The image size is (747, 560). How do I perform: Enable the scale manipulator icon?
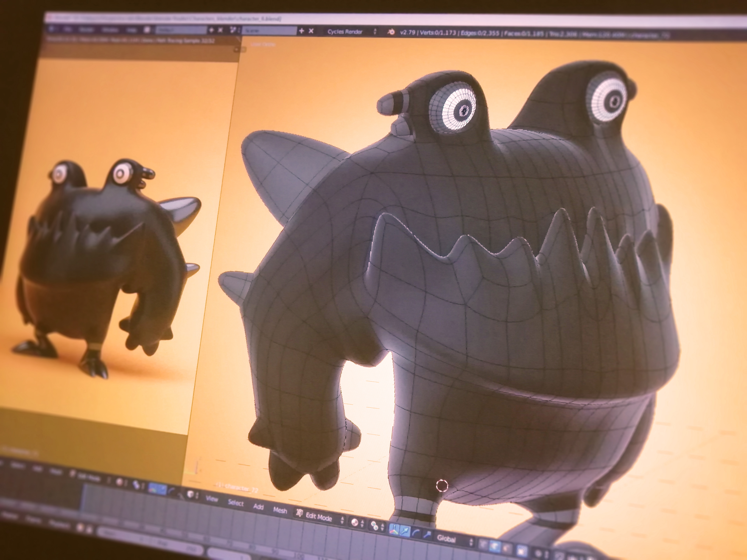click(428, 535)
